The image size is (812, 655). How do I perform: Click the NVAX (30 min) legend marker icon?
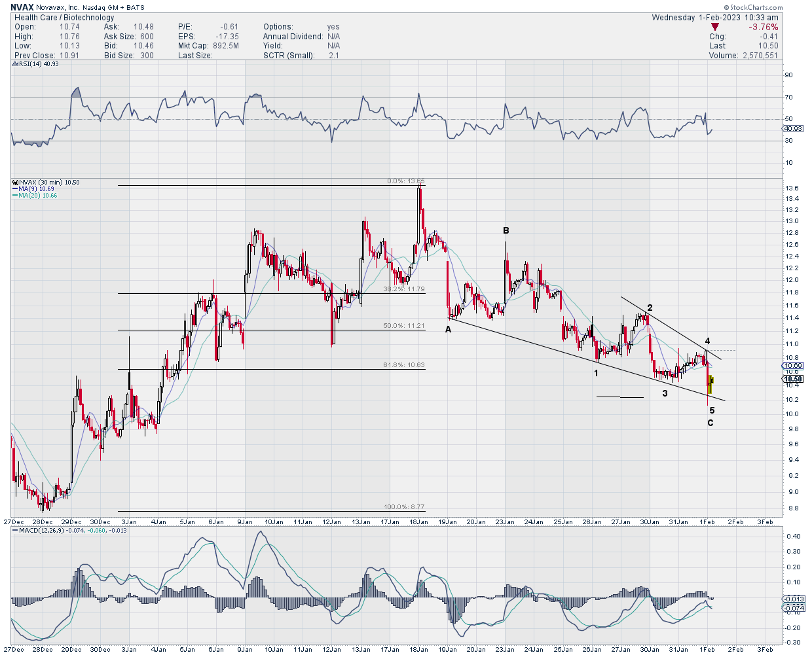pos(16,182)
